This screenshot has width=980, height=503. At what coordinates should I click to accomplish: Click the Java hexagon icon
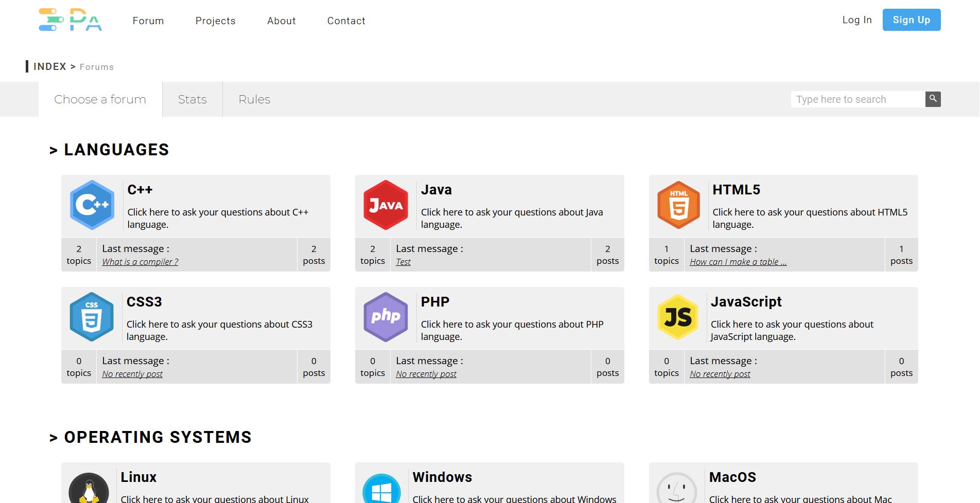tap(386, 205)
